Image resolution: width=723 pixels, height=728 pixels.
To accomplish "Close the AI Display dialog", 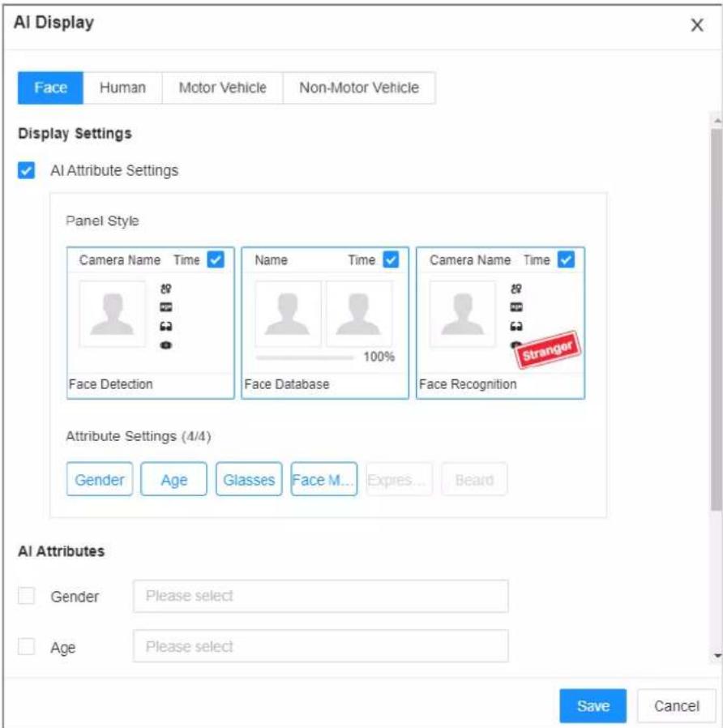I will tap(696, 25).
